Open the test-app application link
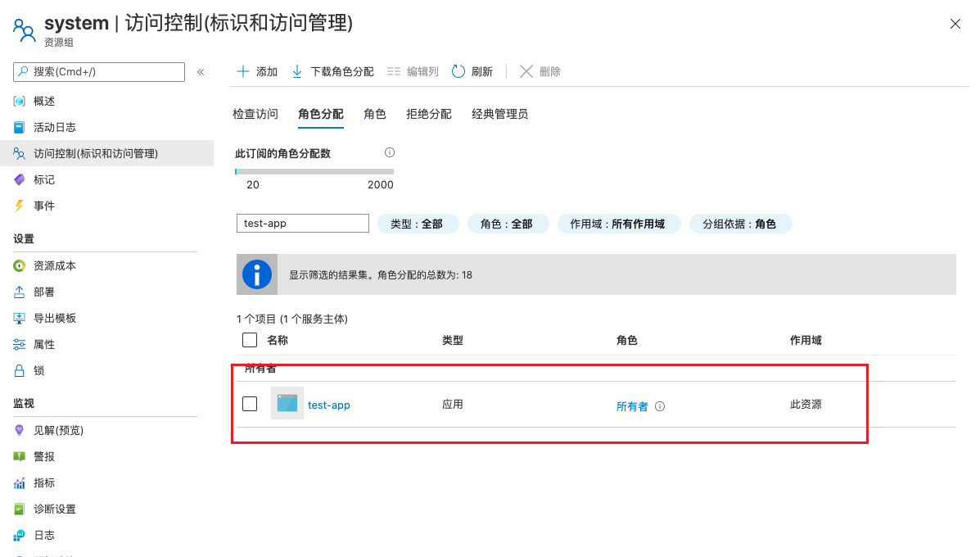 (328, 405)
